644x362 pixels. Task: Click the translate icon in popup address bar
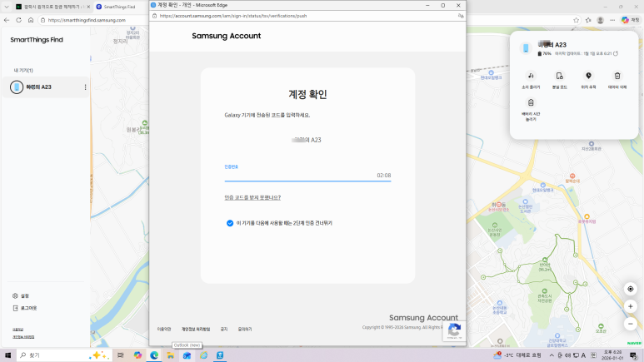(461, 16)
